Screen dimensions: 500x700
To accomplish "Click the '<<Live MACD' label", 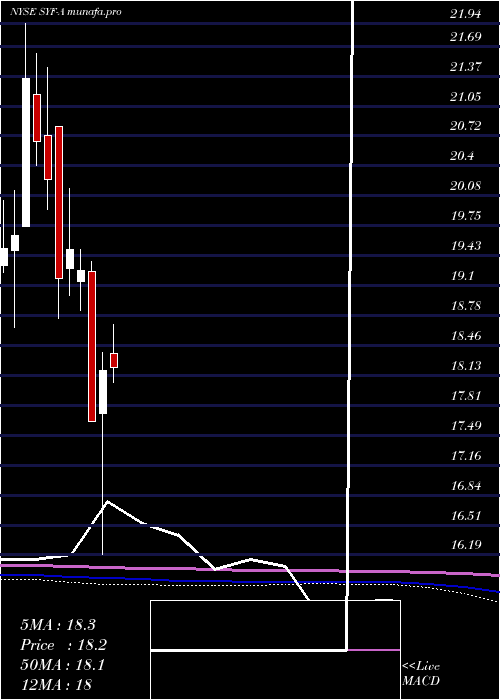I will [421, 674].
